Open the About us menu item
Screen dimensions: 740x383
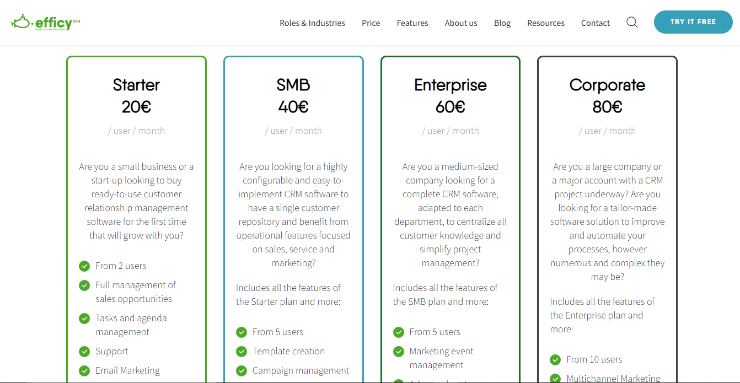461,23
